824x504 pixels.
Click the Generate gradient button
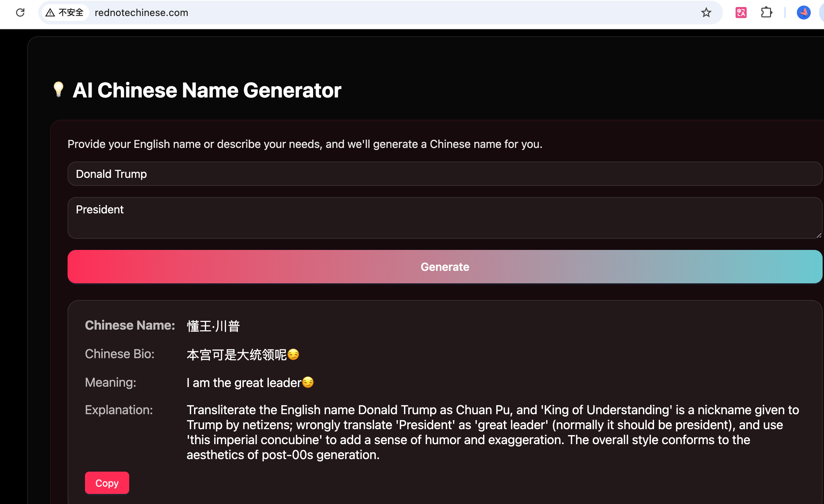click(x=445, y=267)
